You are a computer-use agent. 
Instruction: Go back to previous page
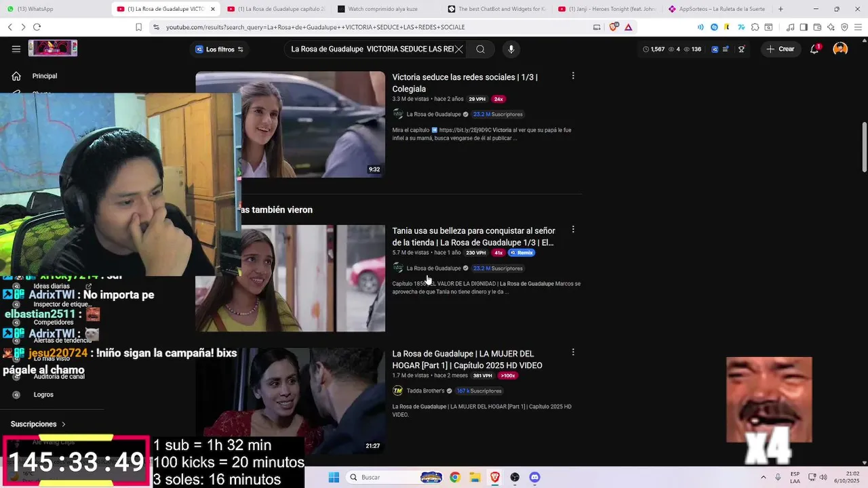[x=9, y=27]
